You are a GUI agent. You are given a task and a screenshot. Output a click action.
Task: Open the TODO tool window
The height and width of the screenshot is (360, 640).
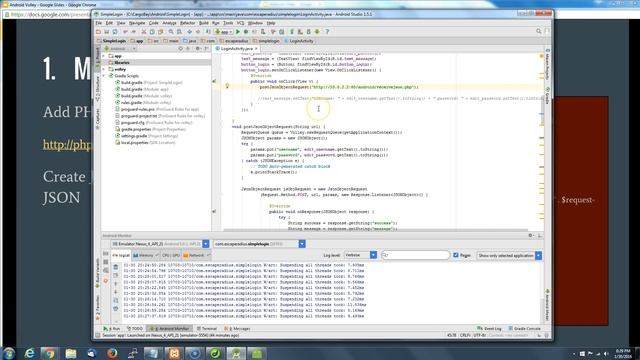click(135, 329)
